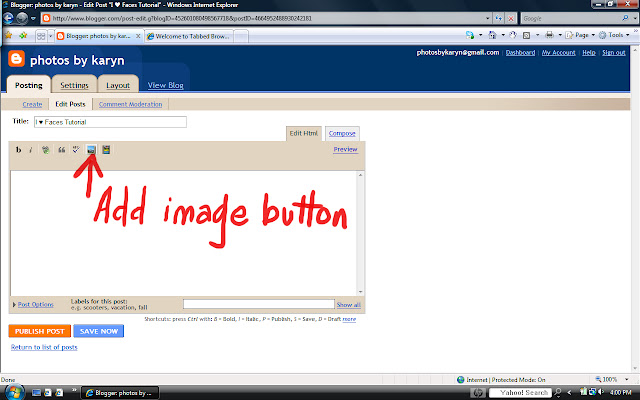This screenshot has width=640, height=400.
Task: Click the HP icon on taskbar
Action: click(x=478, y=393)
